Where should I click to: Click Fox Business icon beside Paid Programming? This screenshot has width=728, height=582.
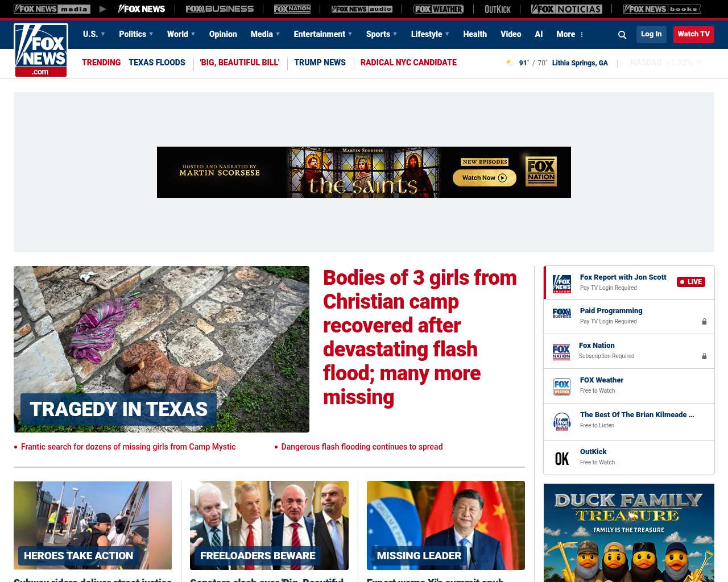point(562,313)
